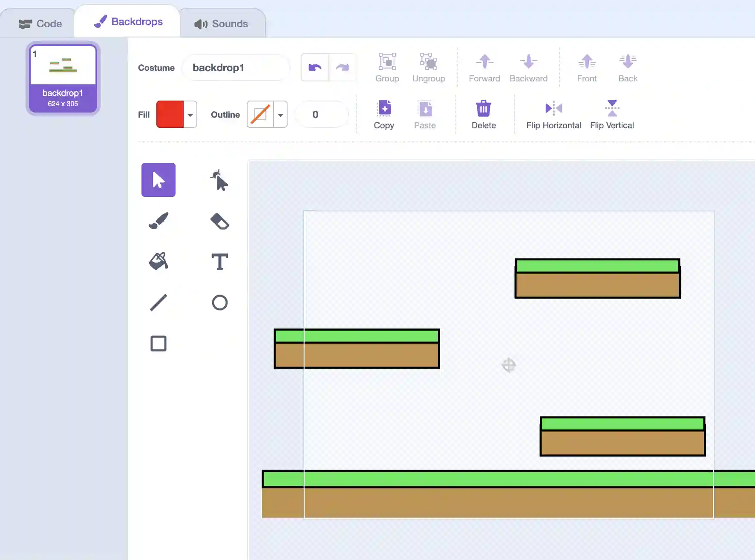Choose the Text tool
755x560 pixels.
[x=219, y=262]
